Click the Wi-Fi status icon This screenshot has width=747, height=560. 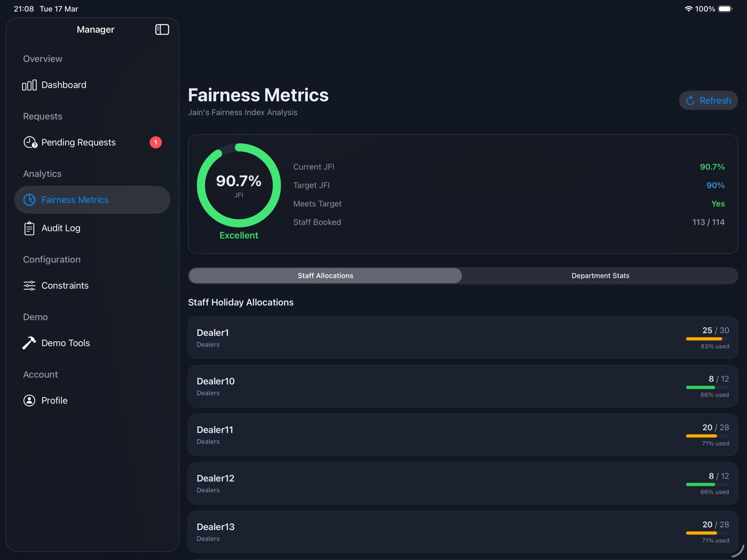click(x=688, y=9)
